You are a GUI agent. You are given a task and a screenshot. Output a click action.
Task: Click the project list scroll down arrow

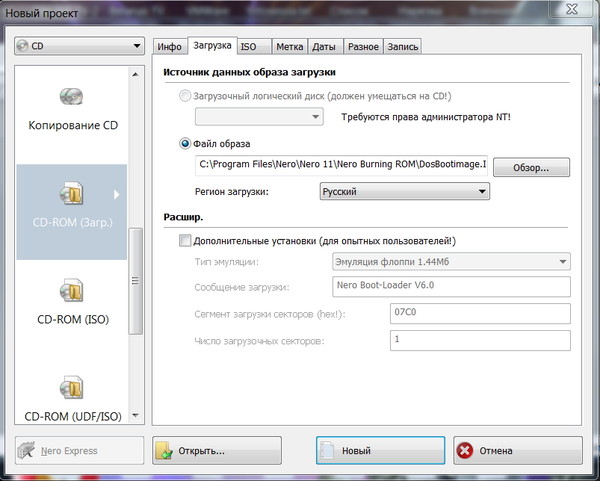coord(135,415)
